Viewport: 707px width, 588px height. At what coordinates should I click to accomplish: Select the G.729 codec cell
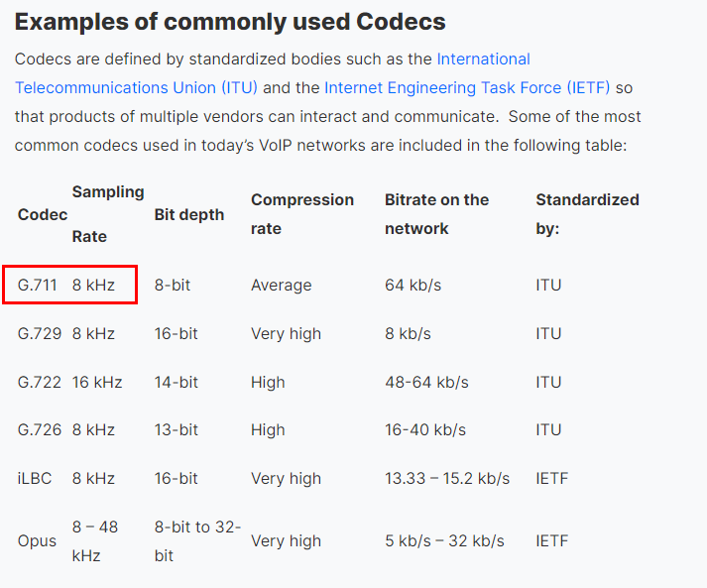coord(39,334)
